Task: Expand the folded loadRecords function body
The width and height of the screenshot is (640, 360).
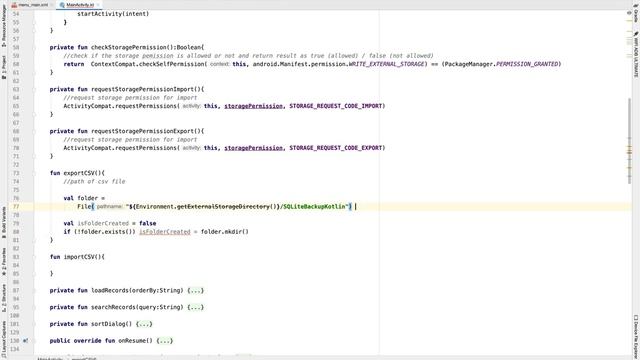Action: pyautogui.click(x=195, y=291)
